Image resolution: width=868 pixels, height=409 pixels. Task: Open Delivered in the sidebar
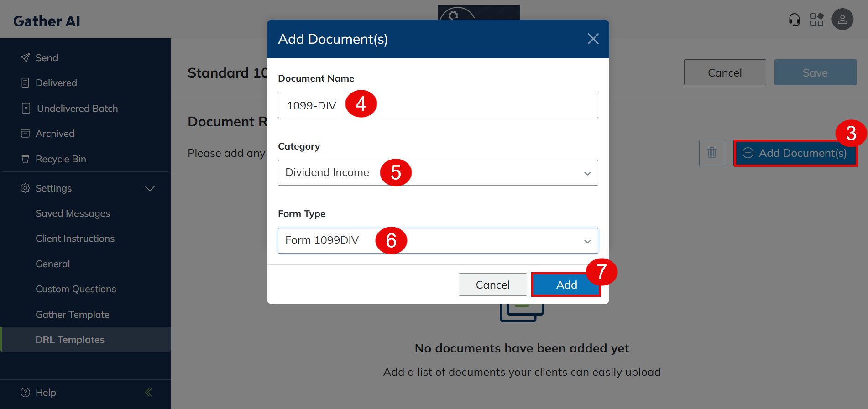click(x=56, y=83)
